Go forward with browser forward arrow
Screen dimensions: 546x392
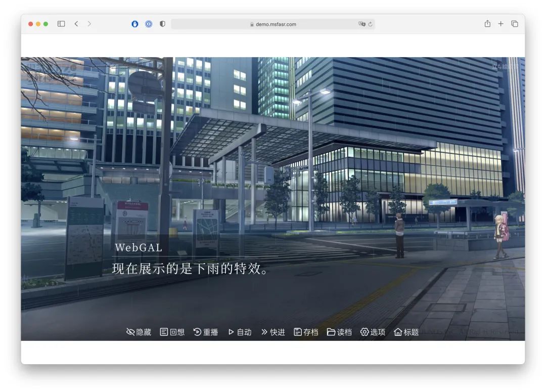[89, 24]
